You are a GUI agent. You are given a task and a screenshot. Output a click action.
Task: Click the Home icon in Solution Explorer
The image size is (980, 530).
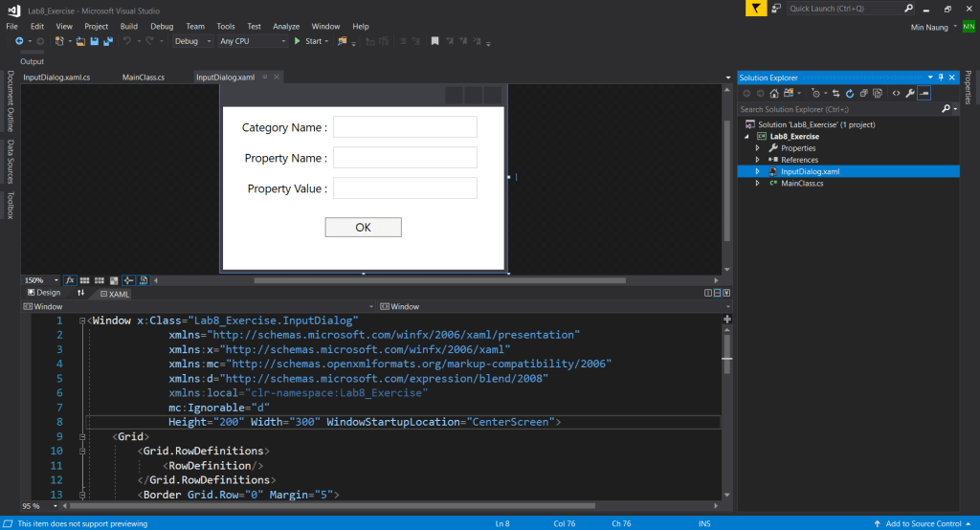[x=774, y=93]
